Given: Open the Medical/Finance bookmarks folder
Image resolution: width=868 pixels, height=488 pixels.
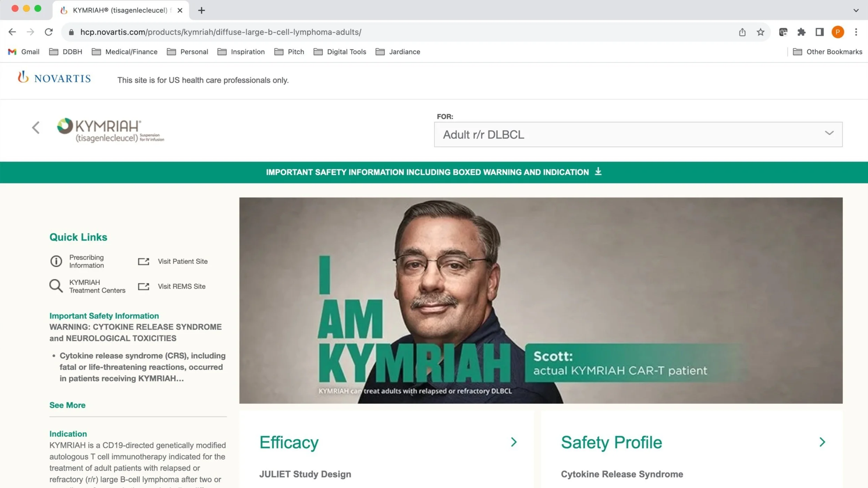Looking at the screenshot, I should pyautogui.click(x=125, y=52).
